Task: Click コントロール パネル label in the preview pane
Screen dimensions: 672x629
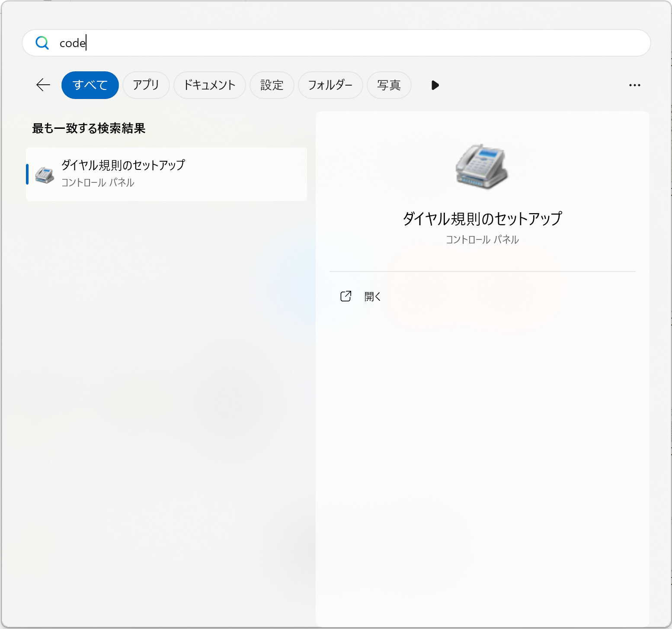Action: point(482,239)
